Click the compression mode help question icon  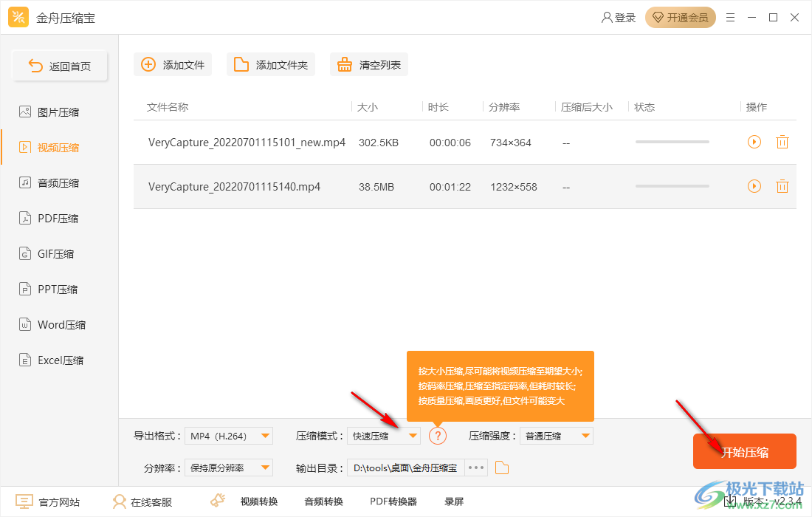pyautogui.click(x=438, y=436)
